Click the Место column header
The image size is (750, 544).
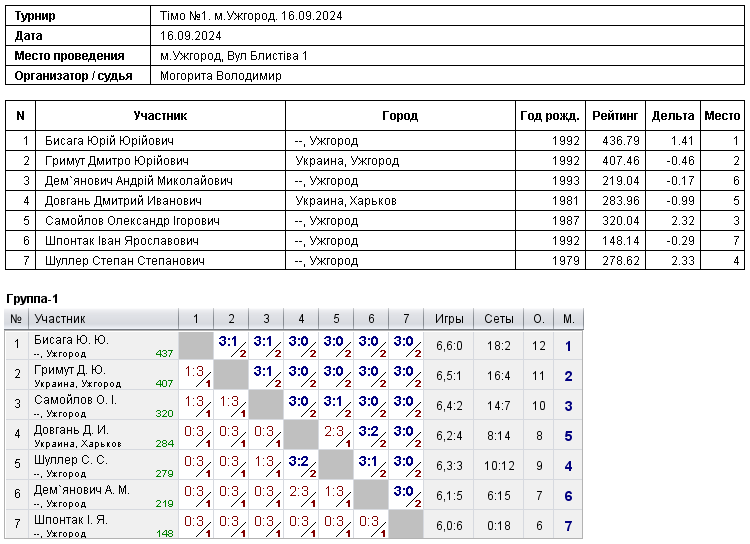point(722,116)
